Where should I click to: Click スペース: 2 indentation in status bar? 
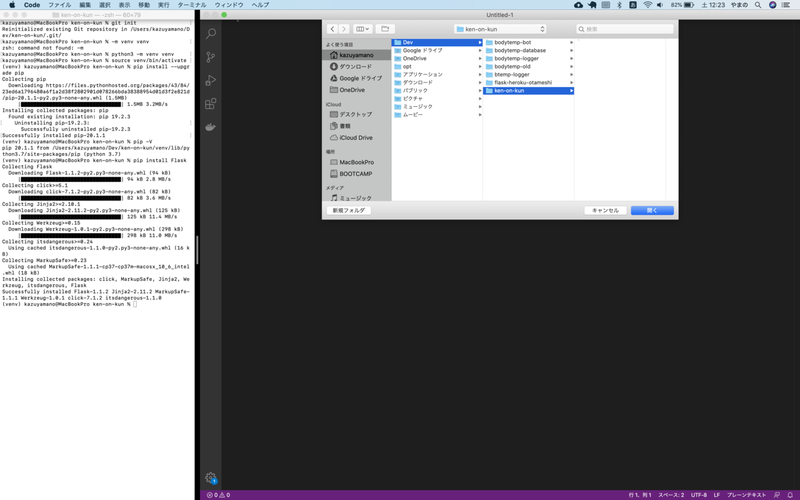point(671,495)
